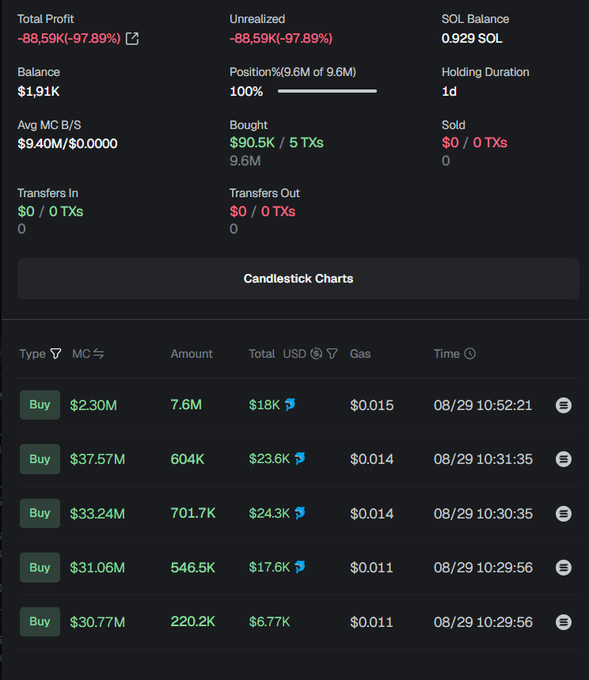
Task: Click amount 546.5K cell
Action: point(193,568)
